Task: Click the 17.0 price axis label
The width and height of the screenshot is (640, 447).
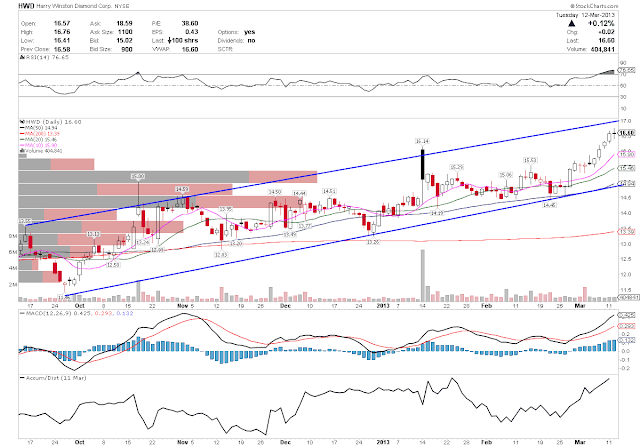Action: coord(626,121)
